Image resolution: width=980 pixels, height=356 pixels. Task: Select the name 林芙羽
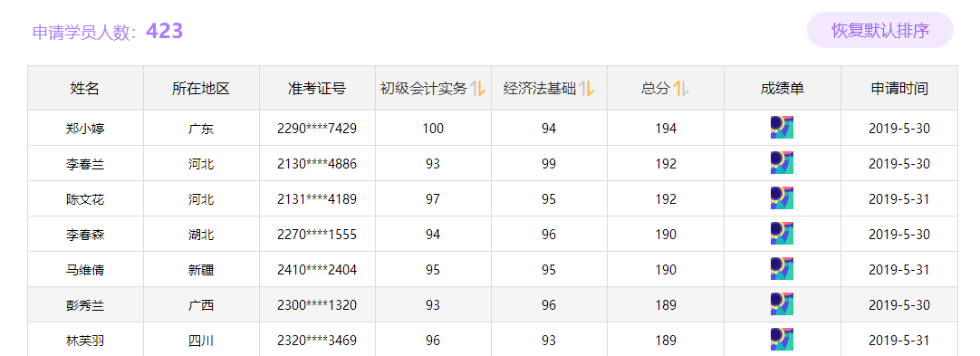pos(85,341)
